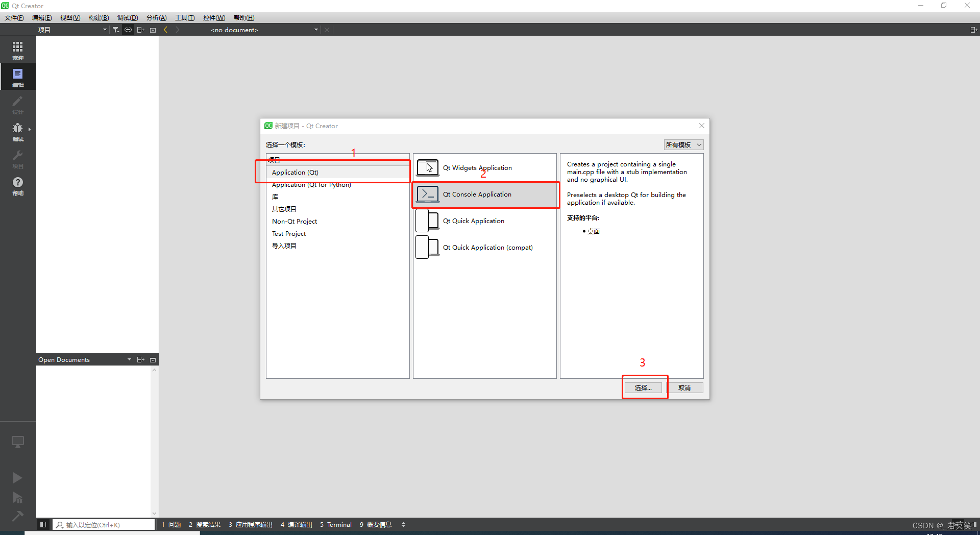Image resolution: width=980 pixels, height=535 pixels.
Task: Close the Projects side pane
Action: click(x=153, y=30)
